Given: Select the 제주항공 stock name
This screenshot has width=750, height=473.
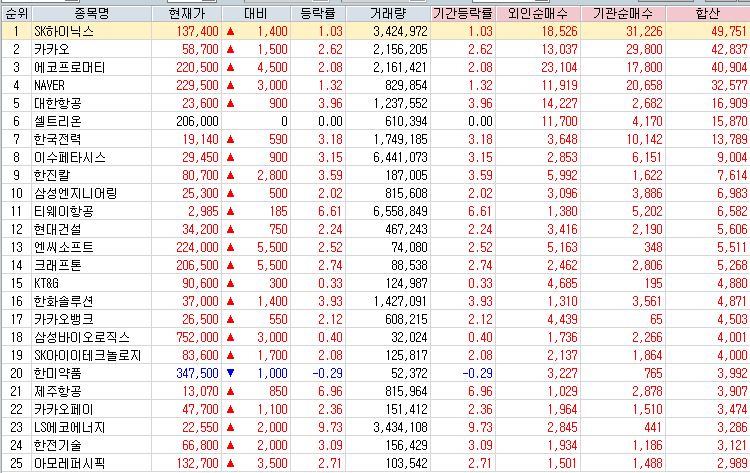Looking at the screenshot, I should 57,391.
